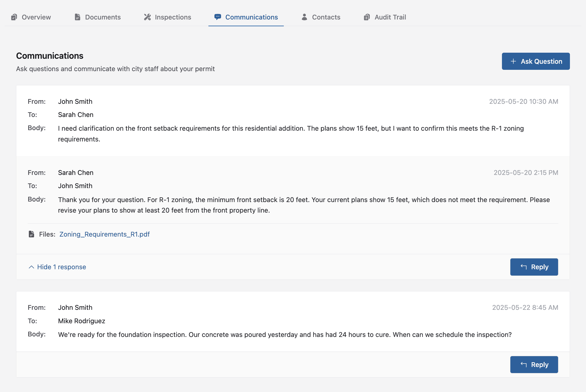
Task: Click the Documents tab file icon
Action: point(77,17)
